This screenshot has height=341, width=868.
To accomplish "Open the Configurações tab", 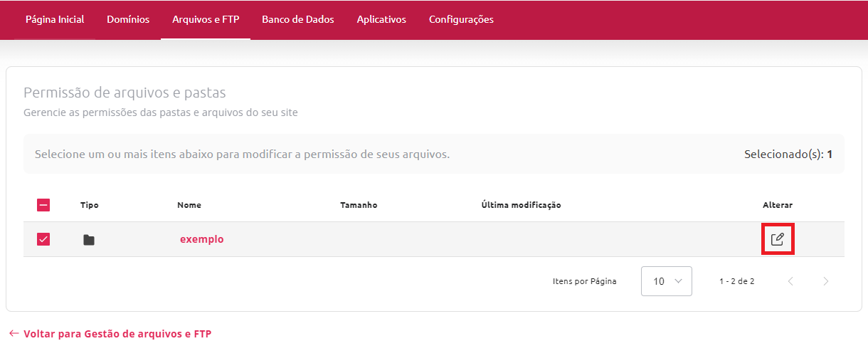I will tap(461, 20).
